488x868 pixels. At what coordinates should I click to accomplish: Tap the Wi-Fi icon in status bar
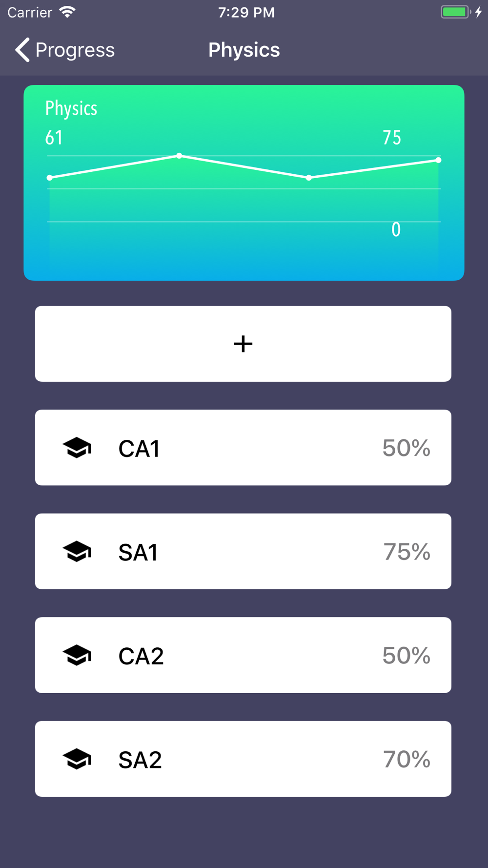[x=67, y=12]
